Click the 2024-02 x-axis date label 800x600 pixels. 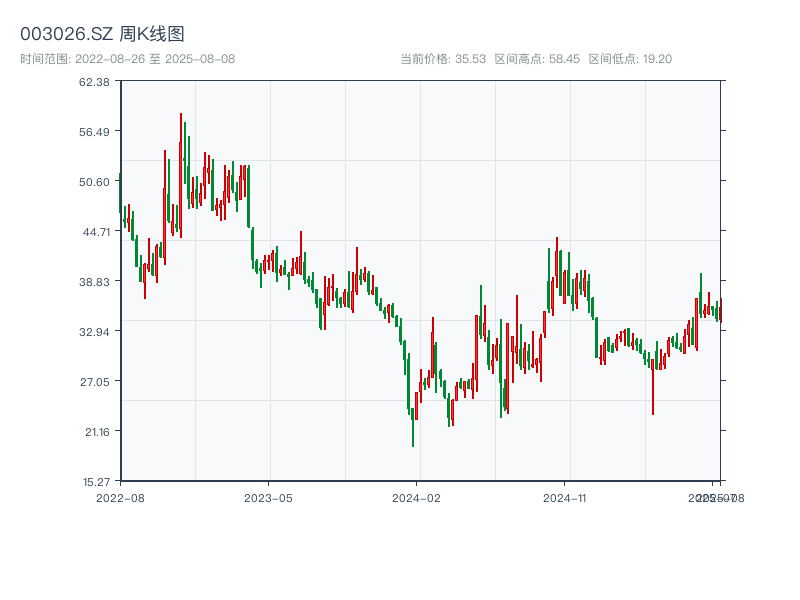417,497
